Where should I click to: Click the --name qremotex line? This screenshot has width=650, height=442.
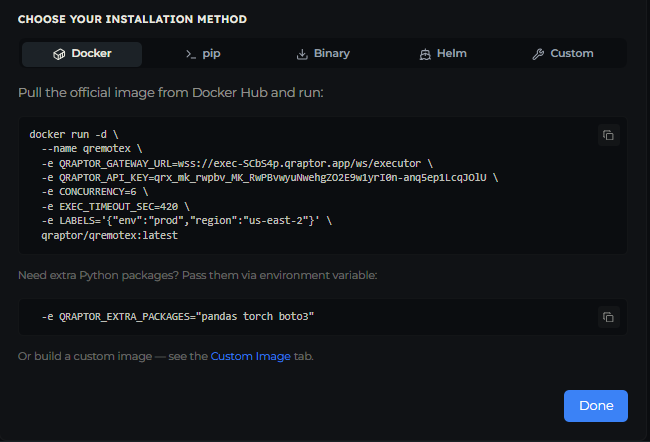92,149
